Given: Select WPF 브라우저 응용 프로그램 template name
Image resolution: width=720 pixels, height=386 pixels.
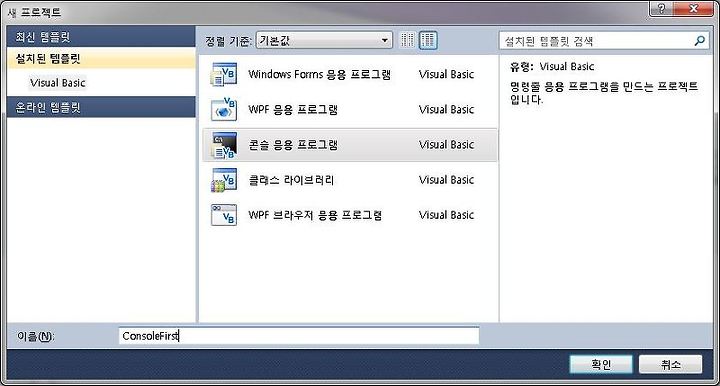Looking at the screenshot, I should [x=315, y=215].
